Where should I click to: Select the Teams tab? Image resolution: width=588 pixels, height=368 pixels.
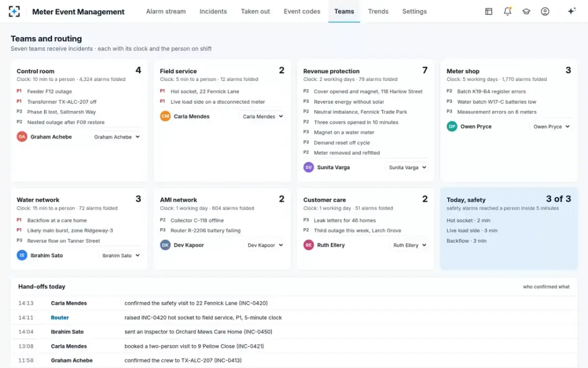(x=344, y=11)
